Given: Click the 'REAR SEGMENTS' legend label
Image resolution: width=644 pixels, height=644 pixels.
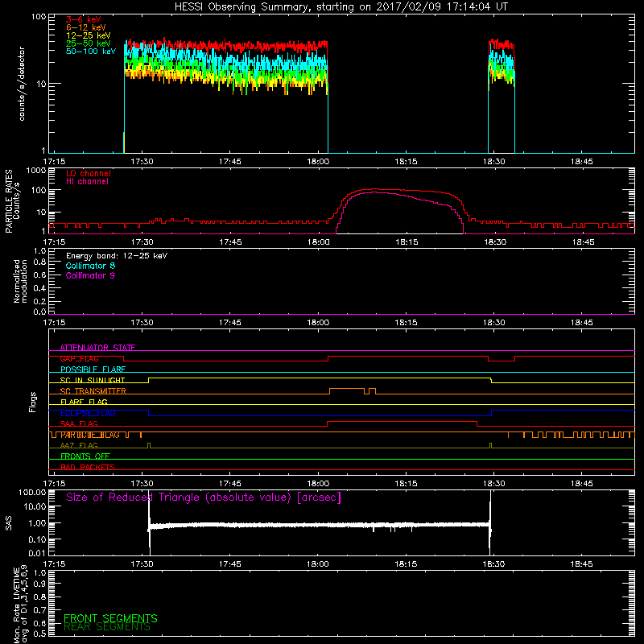Looking at the screenshot, I should pyautogui.click(x=107, y=627).
